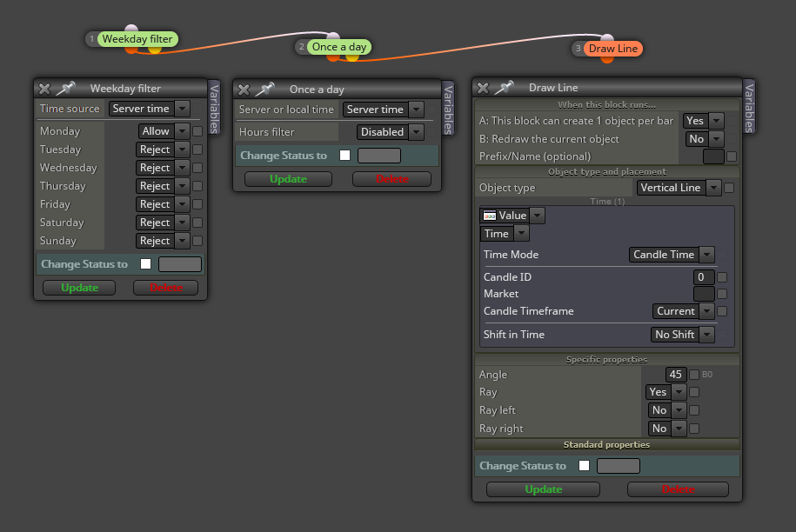The width and height of the screenshot is (796, 532).
Task: Open Variables tab of Draw Line panel
Action: click(x=749, y=107)
